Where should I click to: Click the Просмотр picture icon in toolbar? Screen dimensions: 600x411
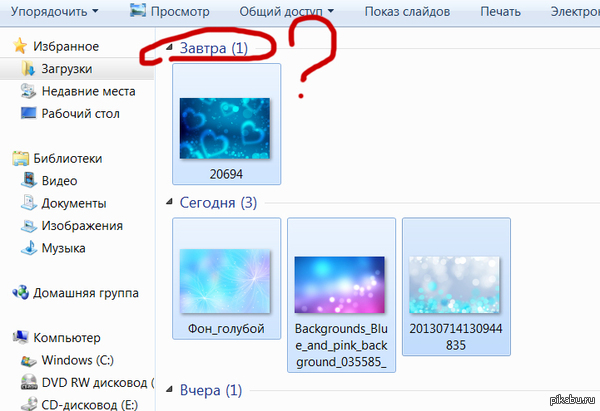click(137, 11)
